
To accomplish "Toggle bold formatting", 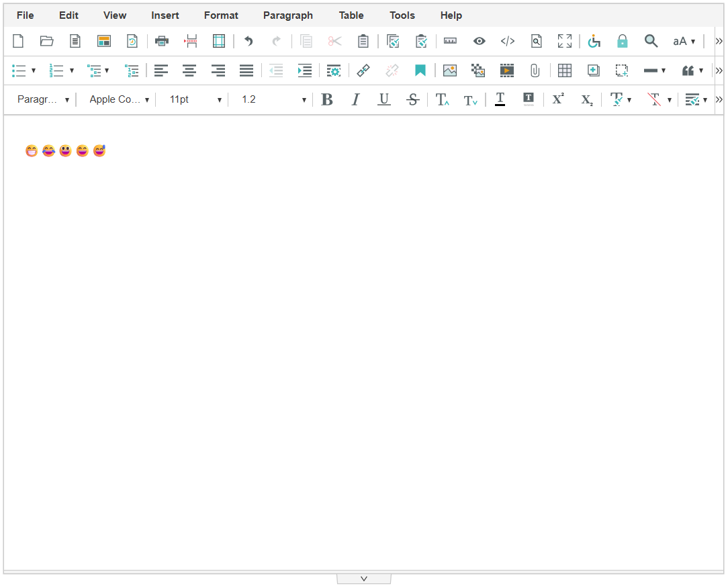I will (327, 99).
